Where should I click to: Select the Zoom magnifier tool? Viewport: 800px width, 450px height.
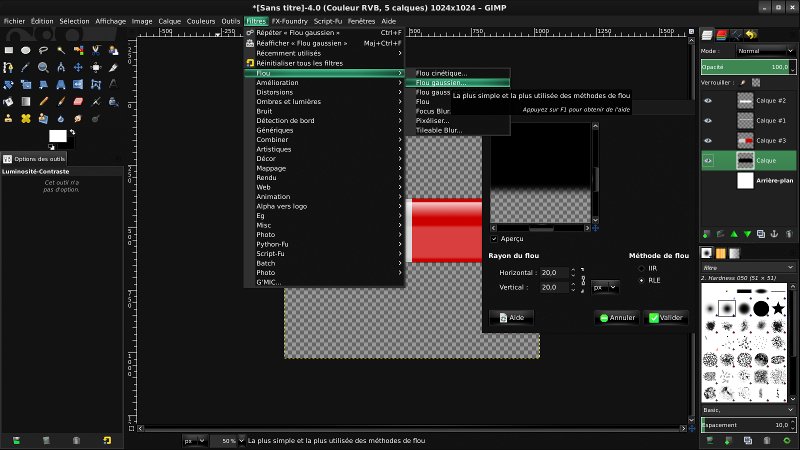pos(43,67)
